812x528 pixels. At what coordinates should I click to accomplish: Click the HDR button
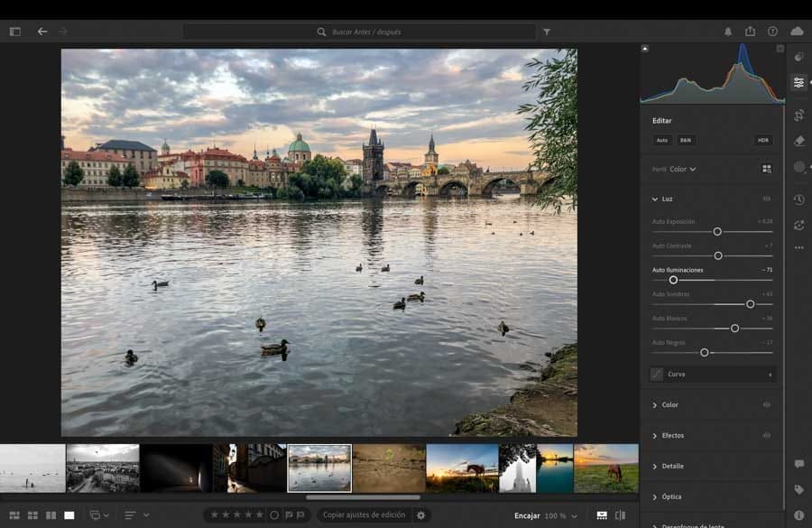[x=763, y=141]
